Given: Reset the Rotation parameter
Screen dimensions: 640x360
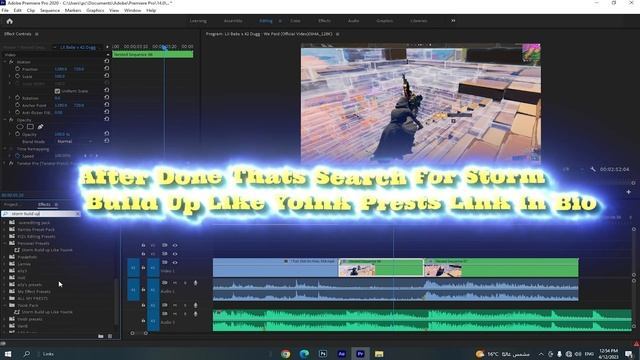Looking at the screenshot, I should tap(107, 98).
